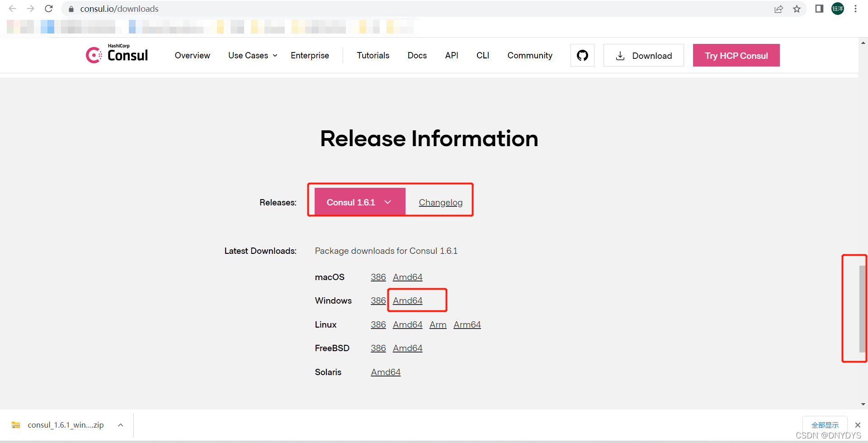Open the API nav link
Viewport: 868px width, 443px height.
[452, 55]
